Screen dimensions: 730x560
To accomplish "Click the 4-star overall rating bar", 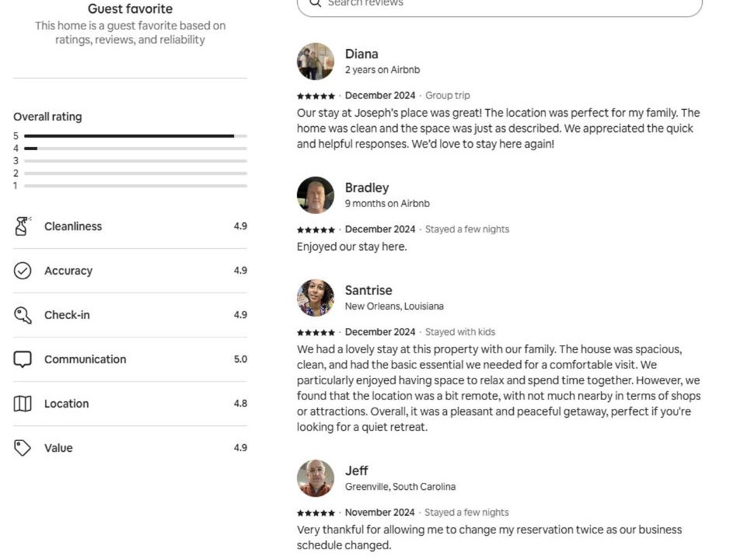I will pos(135,149).
